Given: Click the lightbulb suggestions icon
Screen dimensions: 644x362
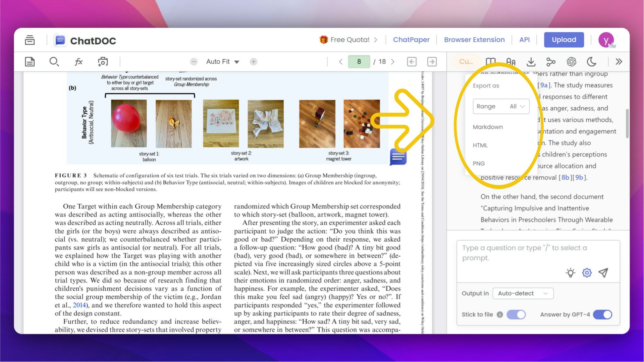Looking at the screenshot, I should [x=570, y=273].
